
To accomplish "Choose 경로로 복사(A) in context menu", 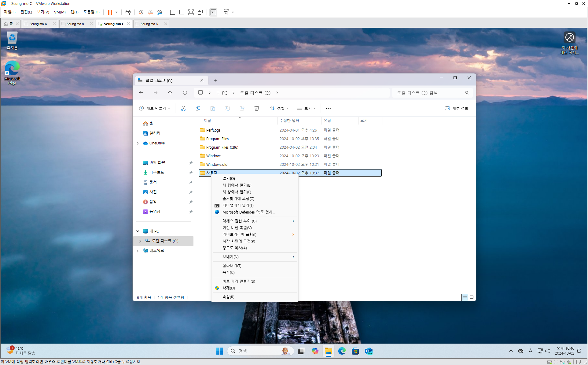I will pos(234,248).
